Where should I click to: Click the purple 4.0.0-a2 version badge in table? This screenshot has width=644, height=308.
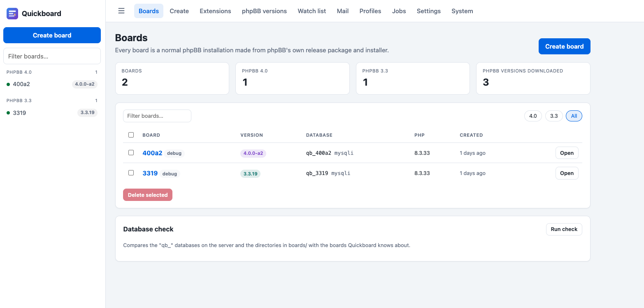tap(253, 153)
